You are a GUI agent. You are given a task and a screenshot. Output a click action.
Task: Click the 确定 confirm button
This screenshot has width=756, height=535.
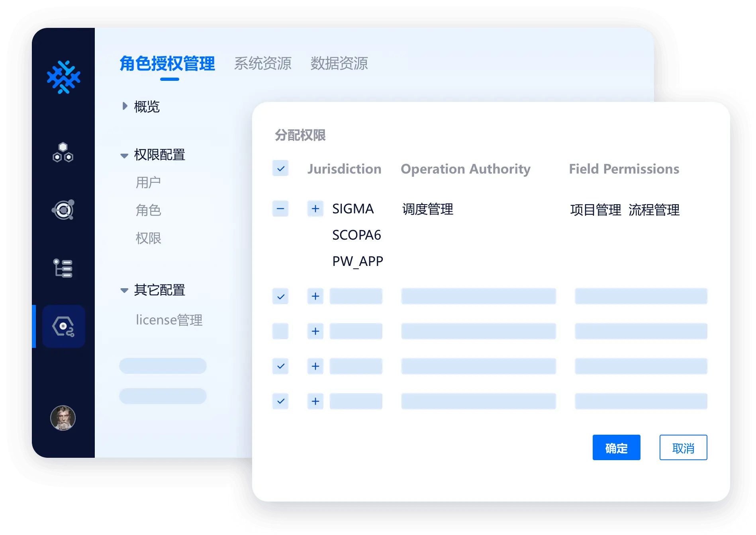click(616, 448)
